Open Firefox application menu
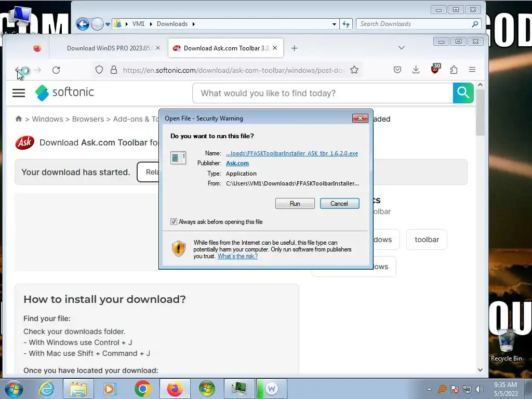532x399 pixels. [472, 70]
